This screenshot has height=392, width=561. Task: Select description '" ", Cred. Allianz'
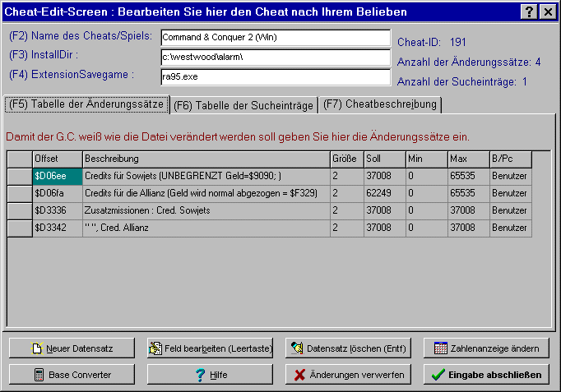[206, 228]
